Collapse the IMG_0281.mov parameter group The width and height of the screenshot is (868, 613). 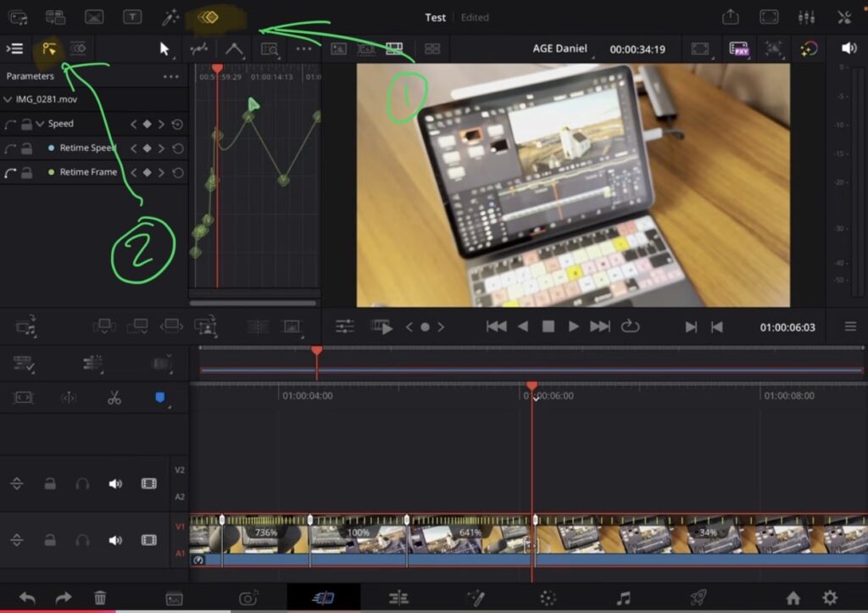tap(7, 100)
